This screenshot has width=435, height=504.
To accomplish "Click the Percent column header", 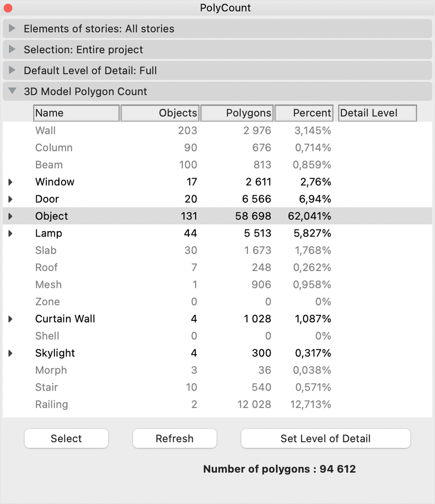I will pyautogui.click(x=304, y=113).
